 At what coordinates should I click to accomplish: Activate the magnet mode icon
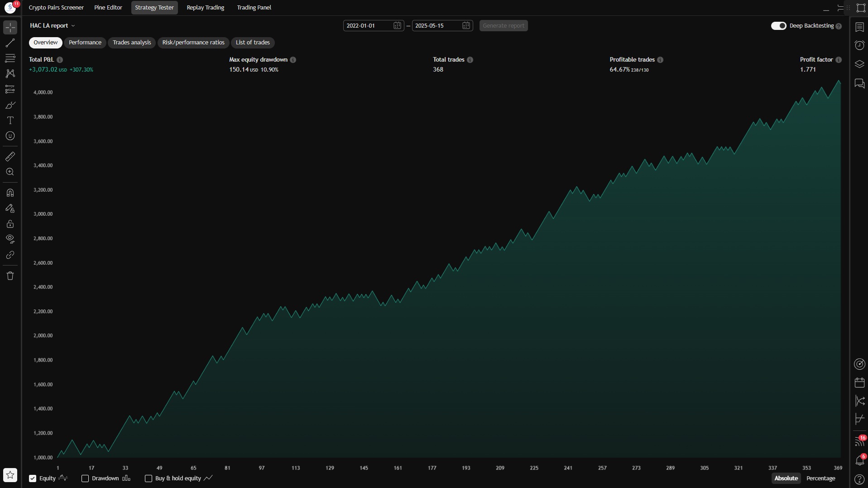(10, 193)
